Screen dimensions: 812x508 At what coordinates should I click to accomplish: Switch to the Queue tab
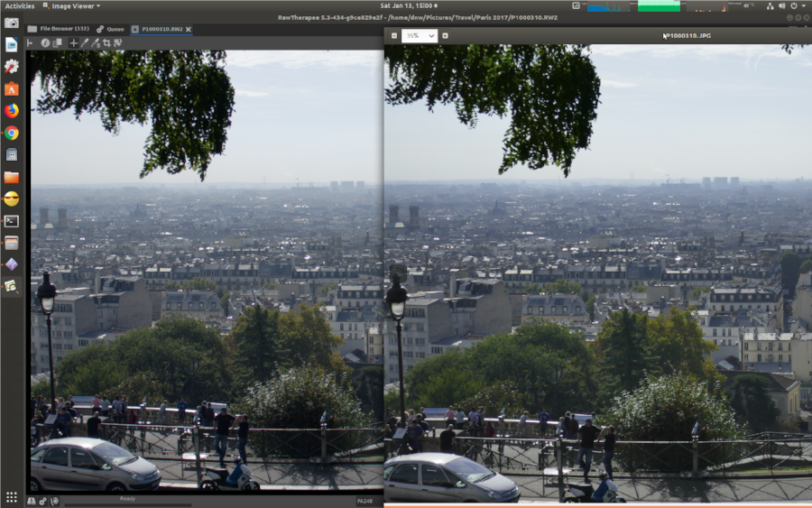tap(111, 29)
